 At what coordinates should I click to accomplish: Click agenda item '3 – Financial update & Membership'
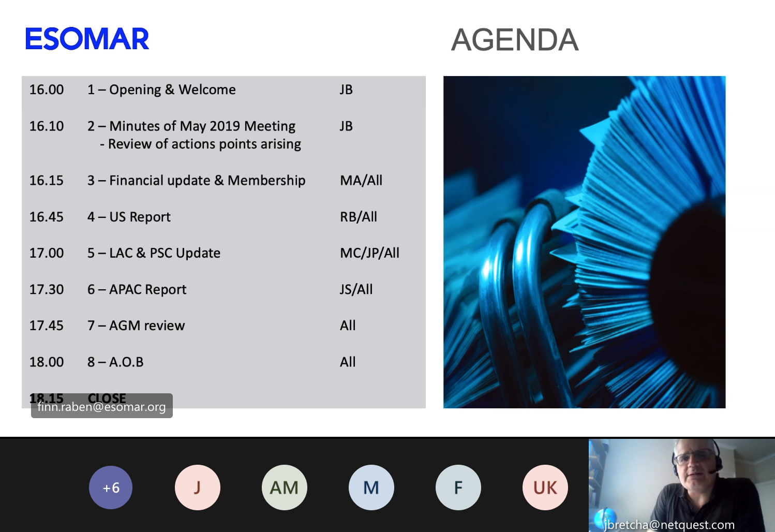pos(197,181)
